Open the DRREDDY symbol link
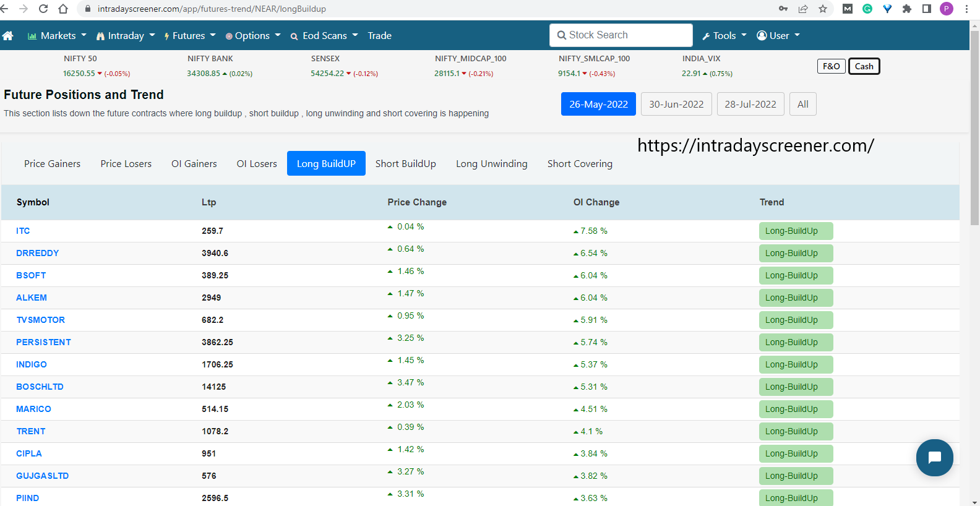980x506 pixels. click(38, 253)
